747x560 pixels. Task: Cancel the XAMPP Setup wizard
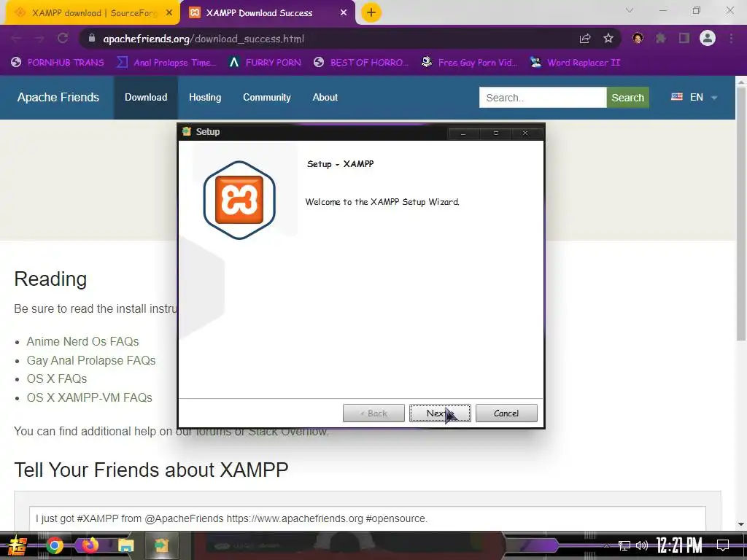coord(506,413)
